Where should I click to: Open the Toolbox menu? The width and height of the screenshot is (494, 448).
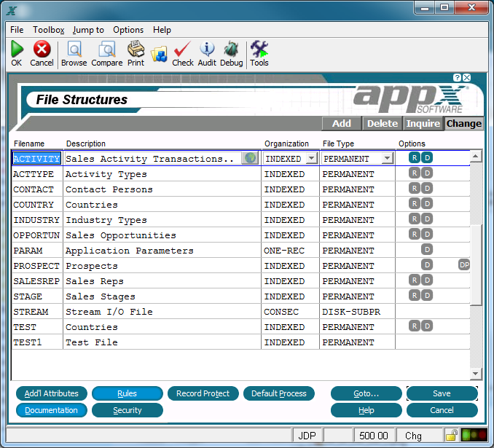pyautogui.click(x=49, y=30)
